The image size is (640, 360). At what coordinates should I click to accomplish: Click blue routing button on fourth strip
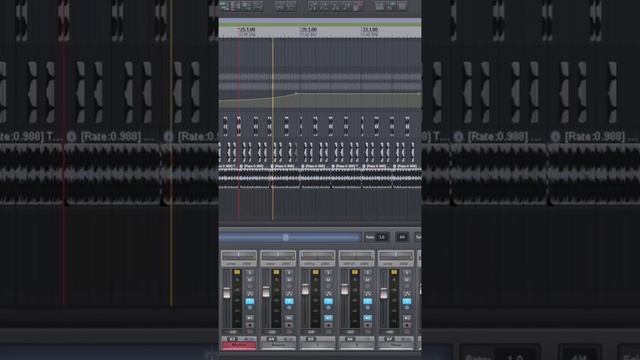(x=367, y=301)
